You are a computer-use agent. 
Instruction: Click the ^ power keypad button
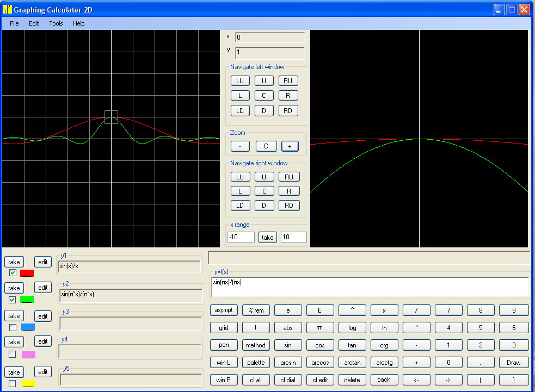click(x=352, y=310)
